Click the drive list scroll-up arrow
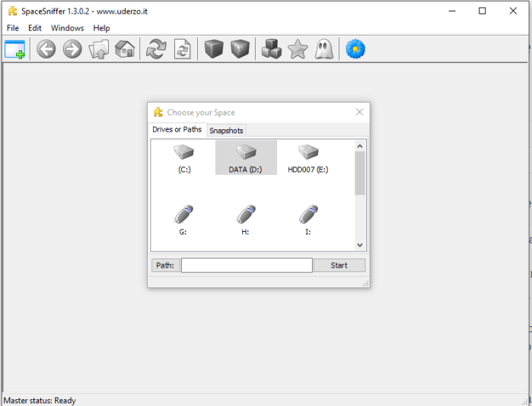 [360, 147]
